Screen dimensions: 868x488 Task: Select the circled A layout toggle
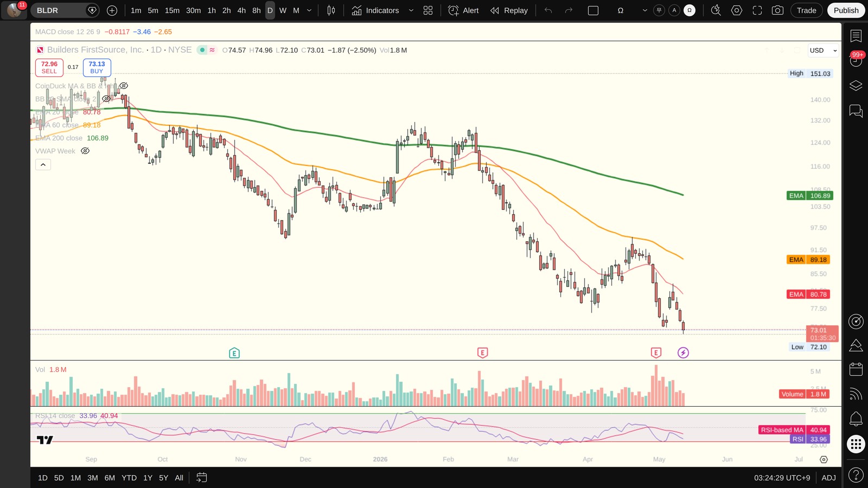point(674,10)
